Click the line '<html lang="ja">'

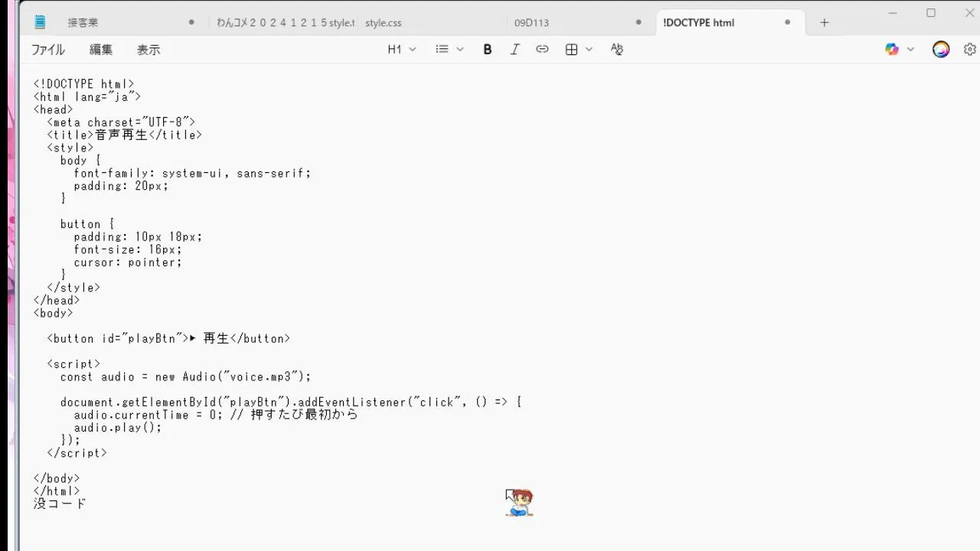87,97
